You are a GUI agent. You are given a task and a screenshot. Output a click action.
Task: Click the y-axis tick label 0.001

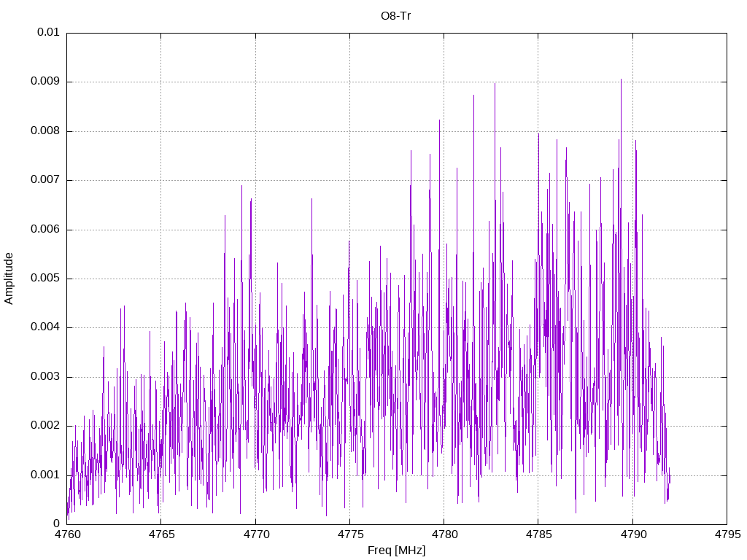(x=45, y=475)
